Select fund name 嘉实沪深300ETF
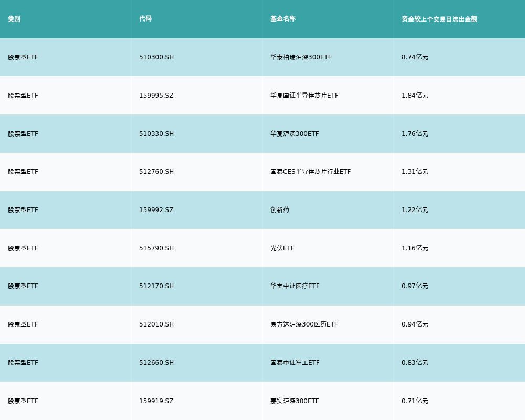Viewport: 525px width, 420px height. click(x=295, y=401)
